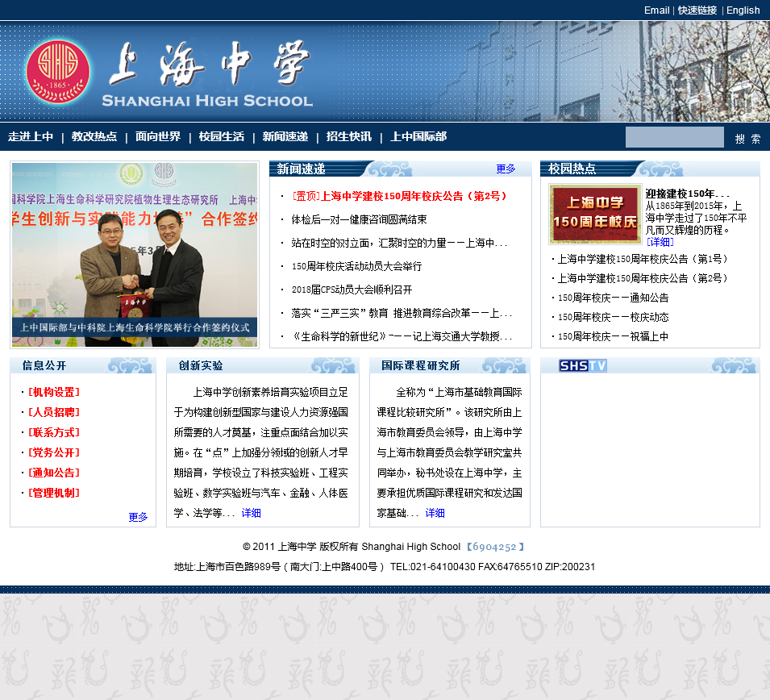The image size is (770, 700).
Task: Click 更多 in 信息公开 panel
Action: coord(138,517)
